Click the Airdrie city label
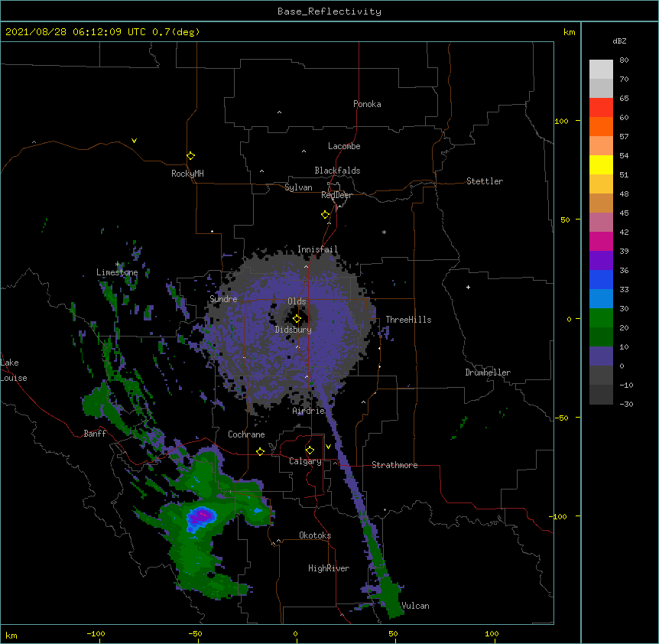This screenshot has height=644, width=659. [309, 411]
